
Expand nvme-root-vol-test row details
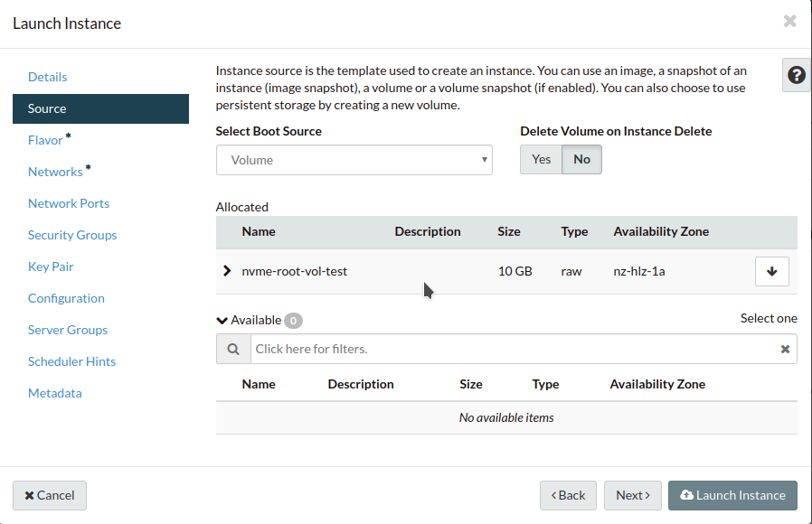coord(227,271)
